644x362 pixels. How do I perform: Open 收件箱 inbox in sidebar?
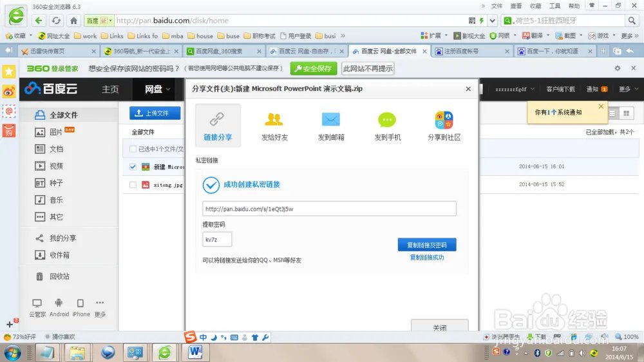(59, 255)
